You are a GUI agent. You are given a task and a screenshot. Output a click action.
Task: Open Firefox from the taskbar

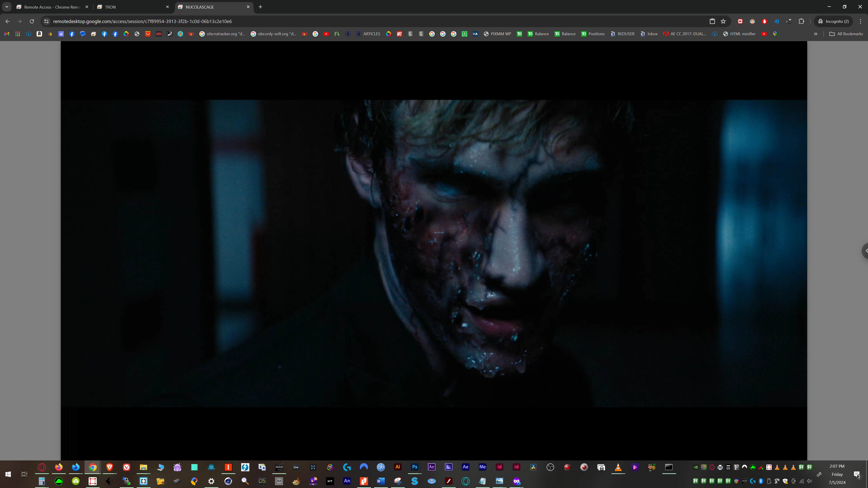[x=59, y=467]
